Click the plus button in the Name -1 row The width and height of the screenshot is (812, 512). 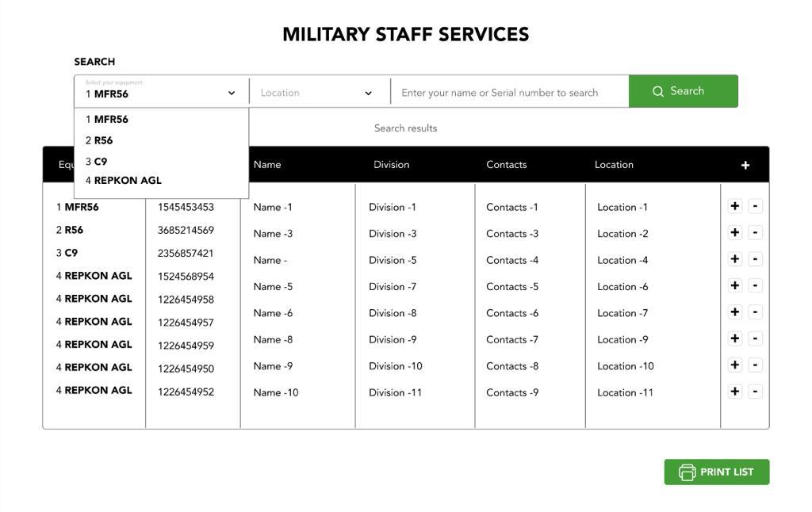(735, 206)
